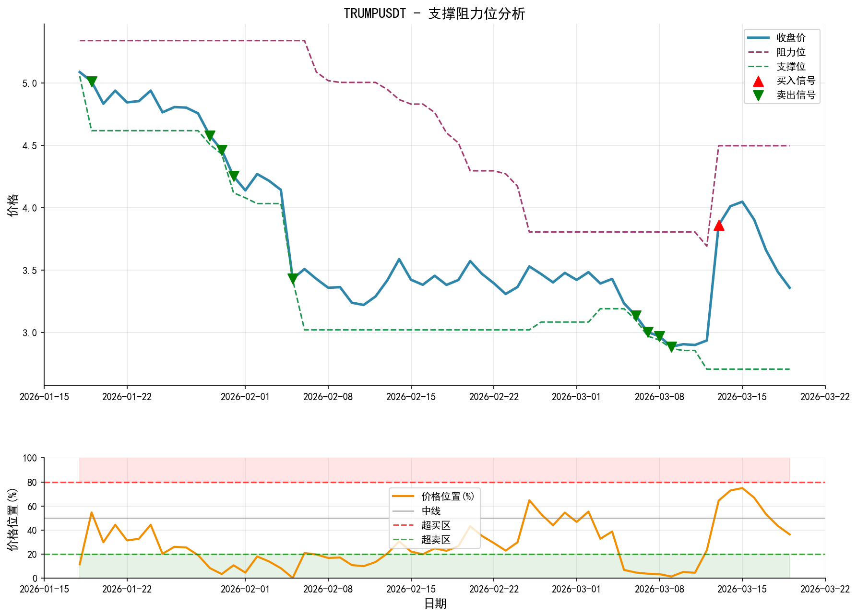Image resolution: width=857 pixels, height=616 pixels.
Task: Click the first sell signal marker near price 5.0
Action: (x=92, y=82)
